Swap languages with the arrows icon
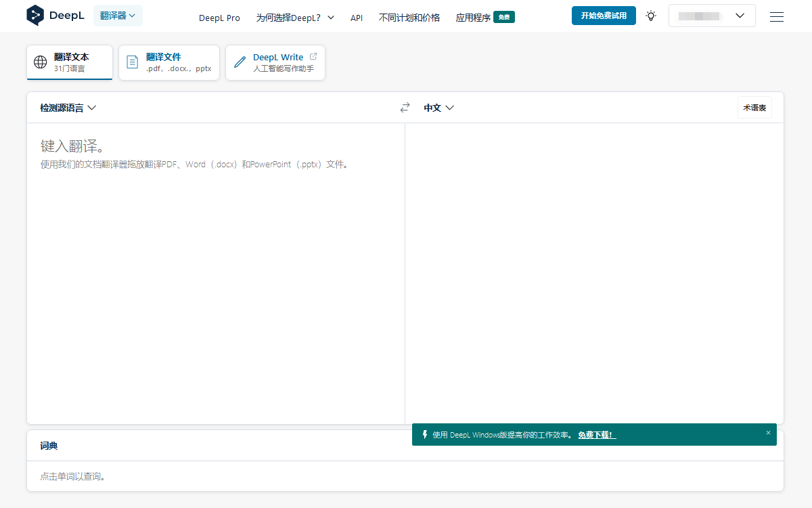 click(405, 108)
